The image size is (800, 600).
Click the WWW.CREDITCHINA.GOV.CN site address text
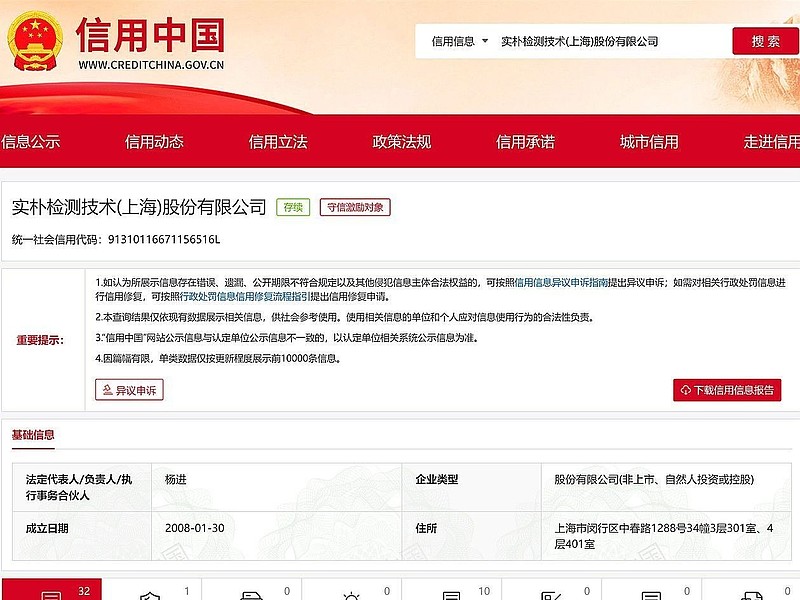pyautogui.click(x=151, y=65)
